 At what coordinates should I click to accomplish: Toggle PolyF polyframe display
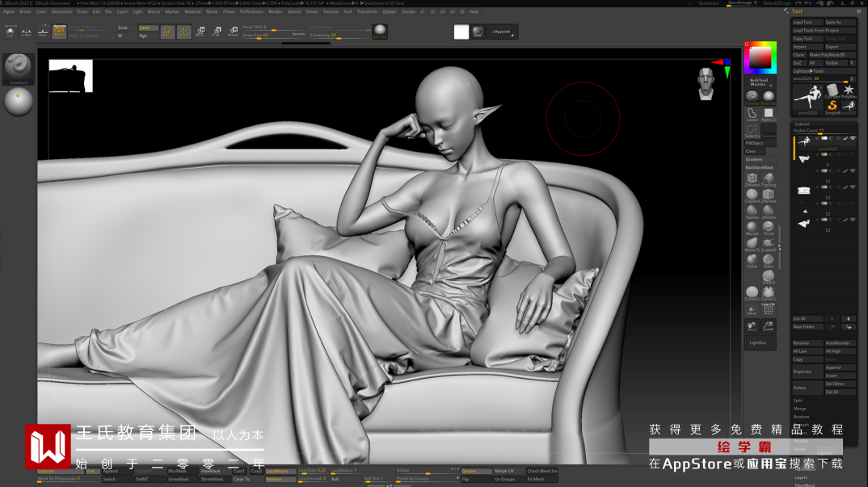(769, 309)
